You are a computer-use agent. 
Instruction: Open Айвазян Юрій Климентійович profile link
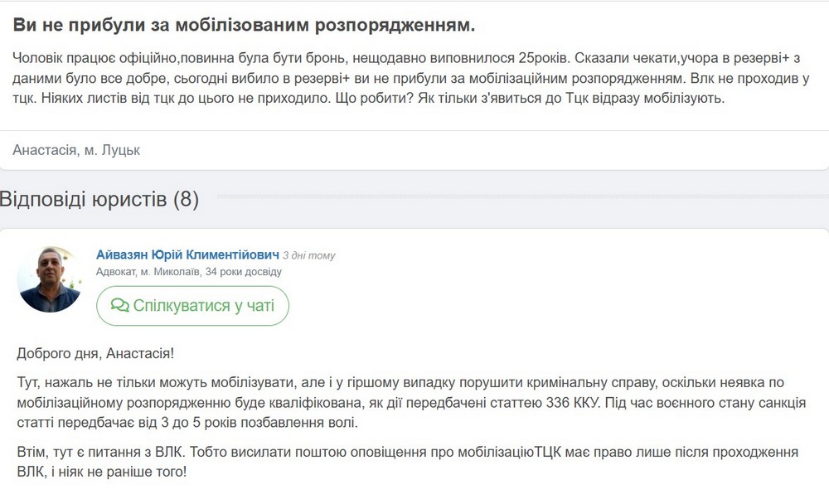[x=187, y=255]
